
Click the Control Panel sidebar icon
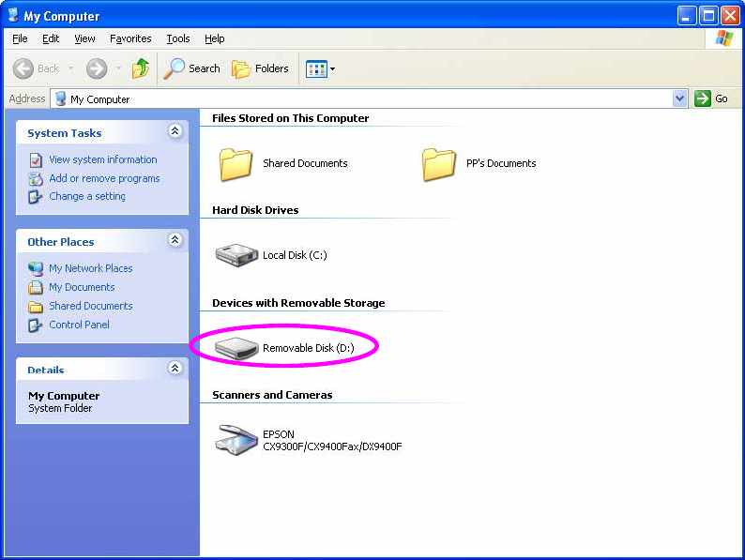coord(35,325)
